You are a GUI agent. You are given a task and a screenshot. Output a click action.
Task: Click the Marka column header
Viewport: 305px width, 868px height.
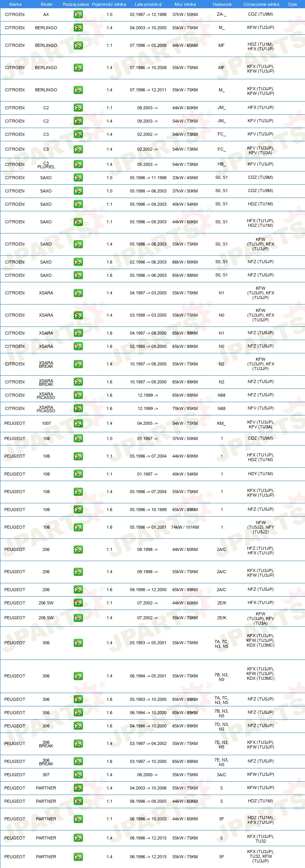[15, 4]
